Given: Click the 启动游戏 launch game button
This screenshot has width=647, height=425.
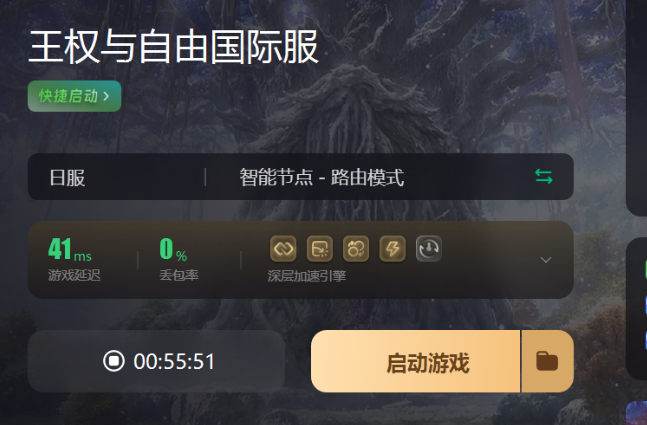Looking at the screenshot, I should coord(416,361).
